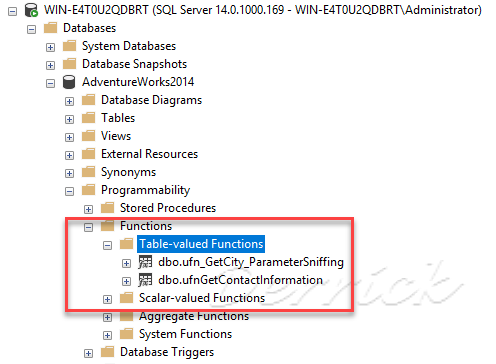Select the Table-valued Functions item
The height and width of the screenshot is (364, 496).
click(x=201, y=244)
